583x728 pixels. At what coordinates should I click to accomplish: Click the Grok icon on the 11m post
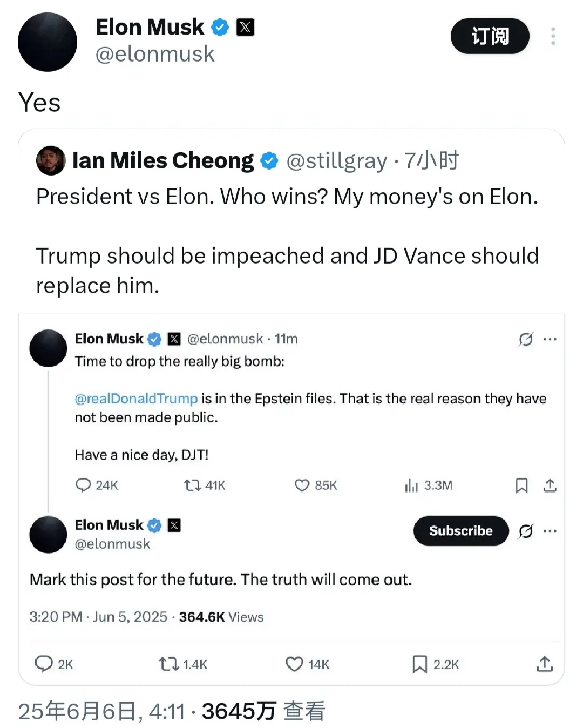(526, 339)
